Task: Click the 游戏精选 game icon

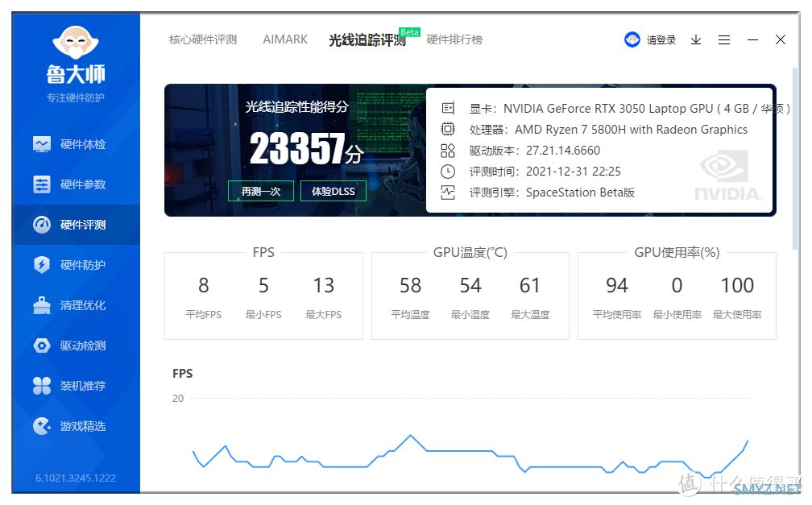Action: (x=42, y=426)
